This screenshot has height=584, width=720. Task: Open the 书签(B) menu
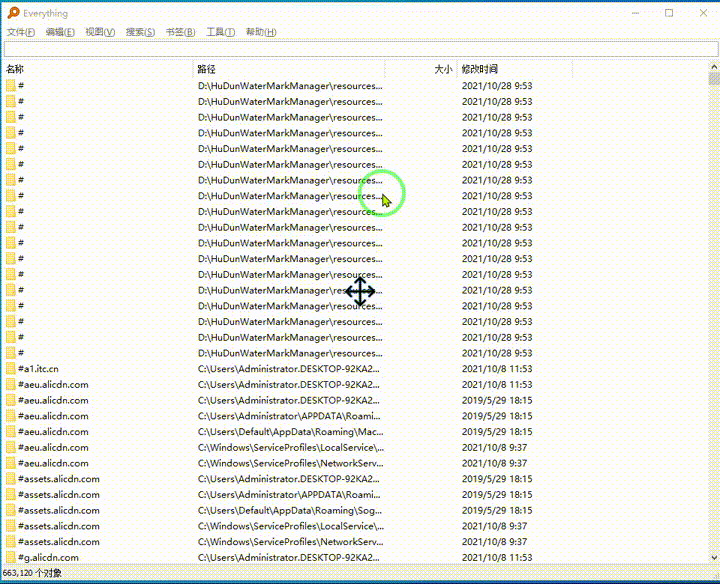coord(180,32)
